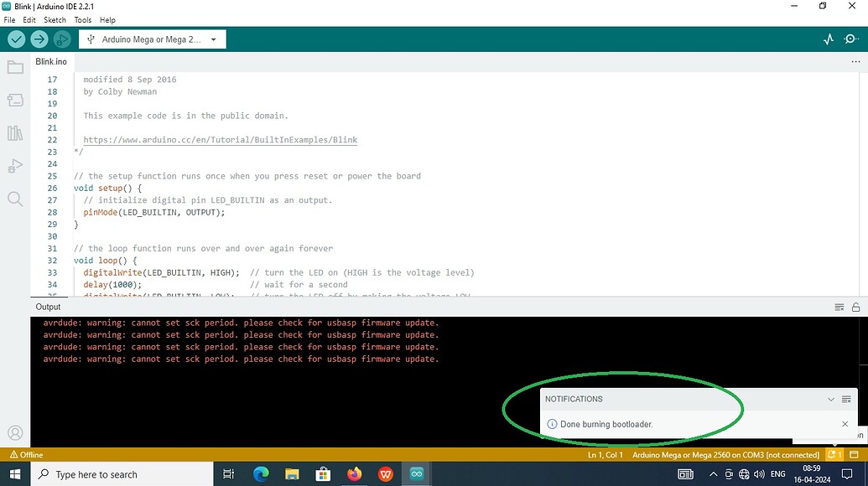The image size is (868, 486).
Task: Open File Explorer from taskbar
Action: point(292,474)
